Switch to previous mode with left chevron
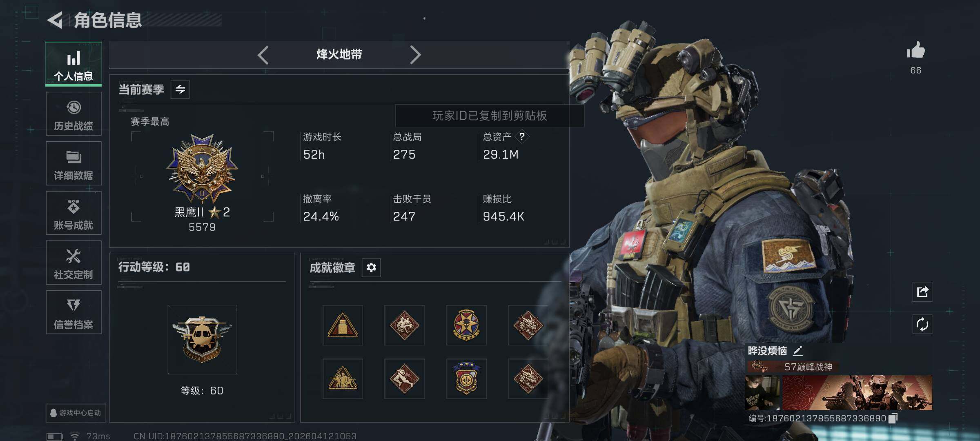The height and width of the screenshot is (441, 980). (263, 55)
